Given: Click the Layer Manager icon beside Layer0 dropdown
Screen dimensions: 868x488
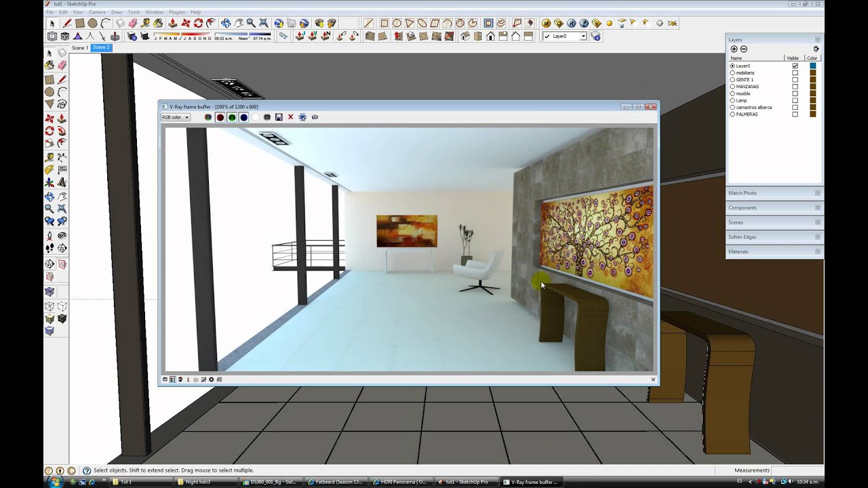Looking at the screenshot, I should tap(596, 36).
